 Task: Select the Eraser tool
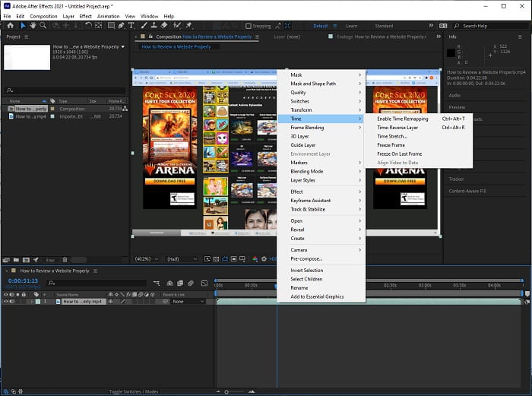(164, 25)
